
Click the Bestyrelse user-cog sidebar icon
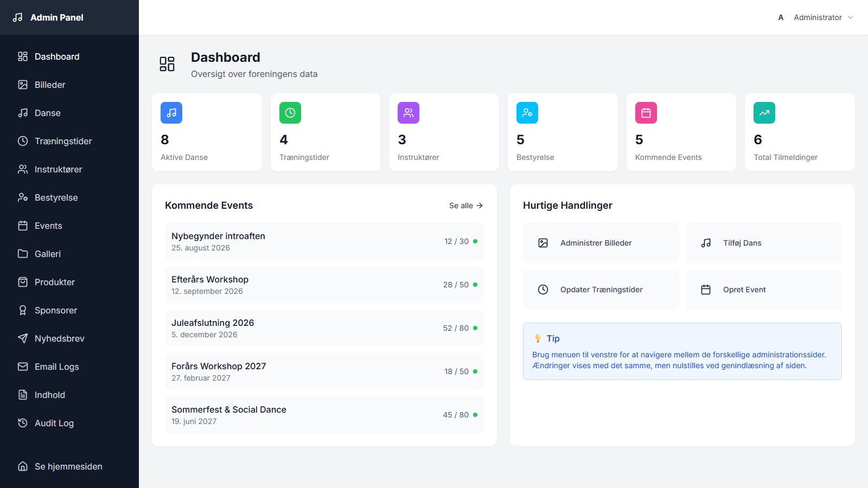pyautogui.click(x=23, y=197)
